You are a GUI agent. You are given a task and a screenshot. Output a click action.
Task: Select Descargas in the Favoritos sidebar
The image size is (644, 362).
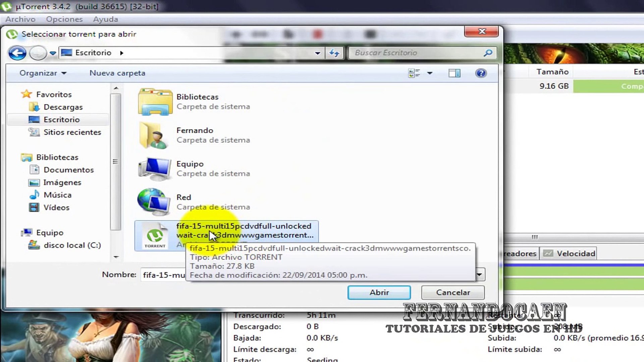(x=63, y=107)
